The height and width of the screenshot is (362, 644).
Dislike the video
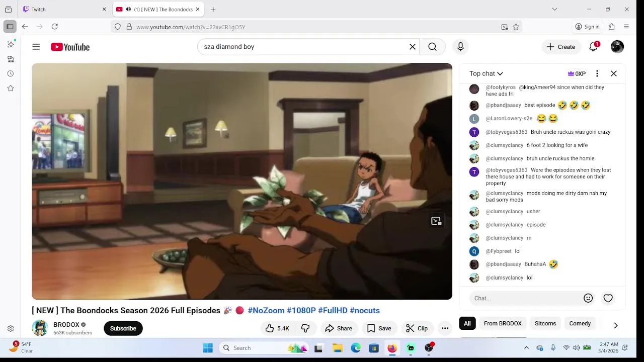305,328
